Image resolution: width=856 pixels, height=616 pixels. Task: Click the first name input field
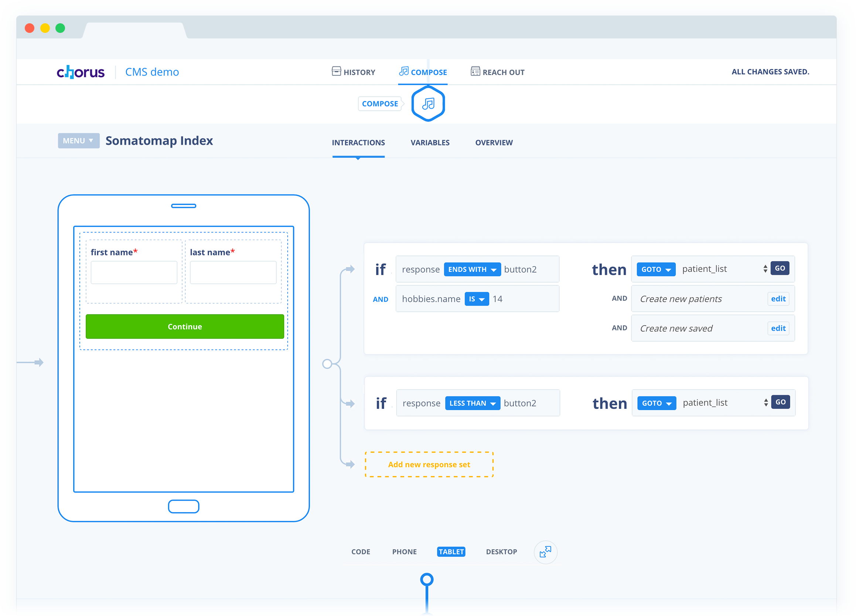[x=134, y=272]
